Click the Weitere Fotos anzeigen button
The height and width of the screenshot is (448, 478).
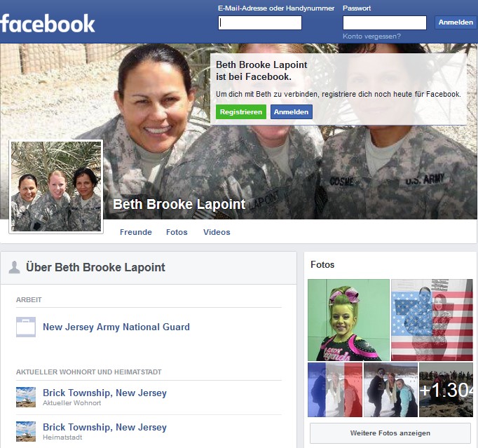(x=390, y=433)
